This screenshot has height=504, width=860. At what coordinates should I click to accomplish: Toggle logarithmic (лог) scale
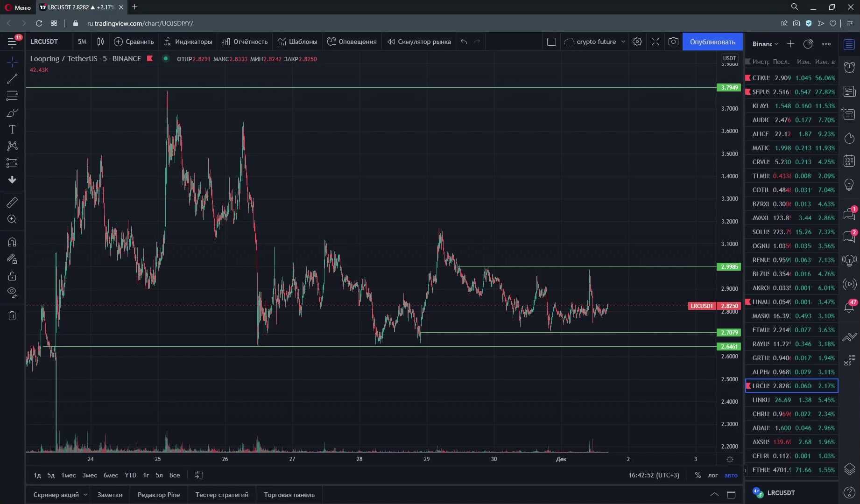point(713,475)
